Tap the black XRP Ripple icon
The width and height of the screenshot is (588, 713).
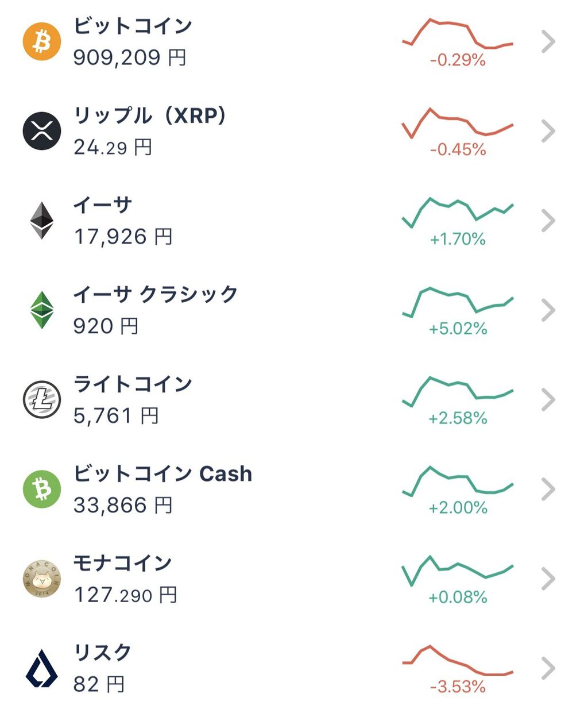coord(42,131)
